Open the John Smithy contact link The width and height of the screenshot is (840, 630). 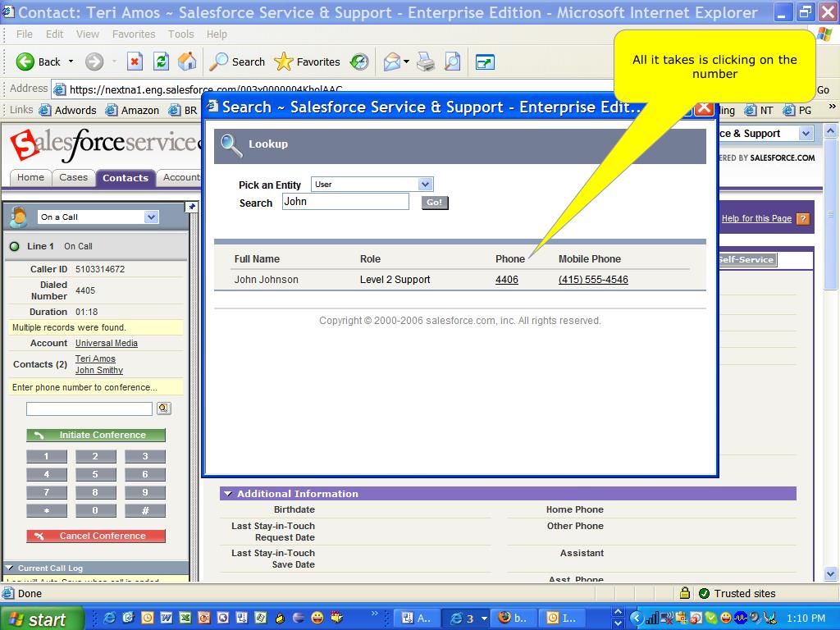[99, 370]
